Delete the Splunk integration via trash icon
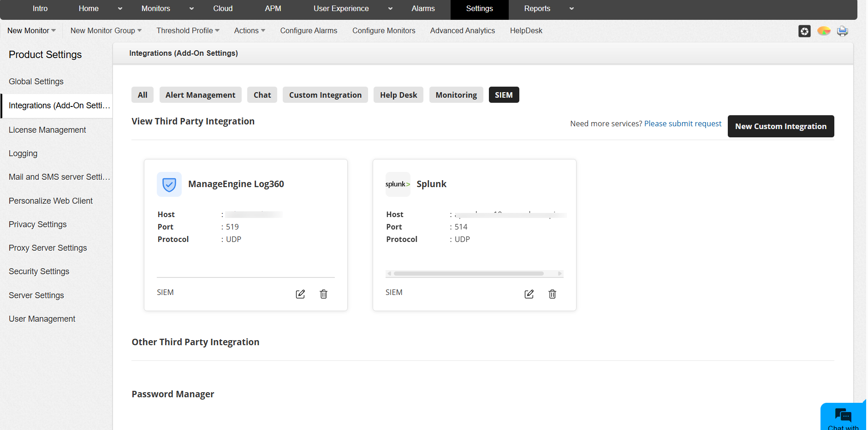Viewport: 868px width, 430px height. (552, 294)
